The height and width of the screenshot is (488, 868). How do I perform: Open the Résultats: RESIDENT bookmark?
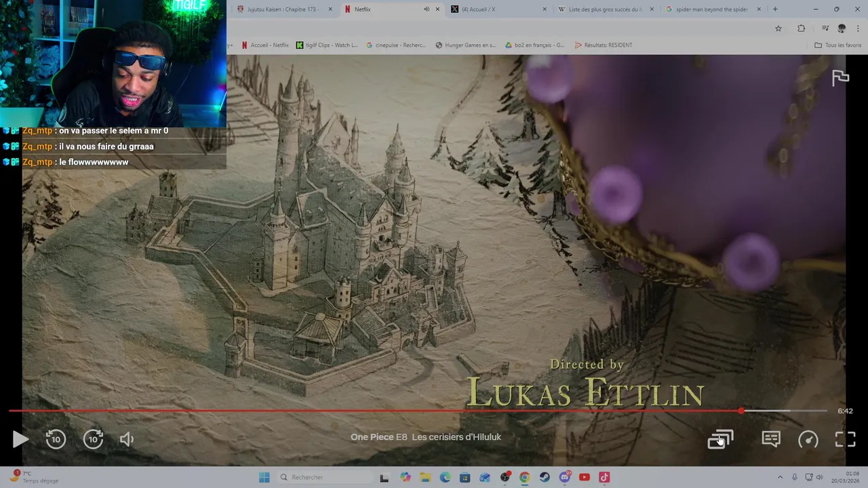pos(603,45)
